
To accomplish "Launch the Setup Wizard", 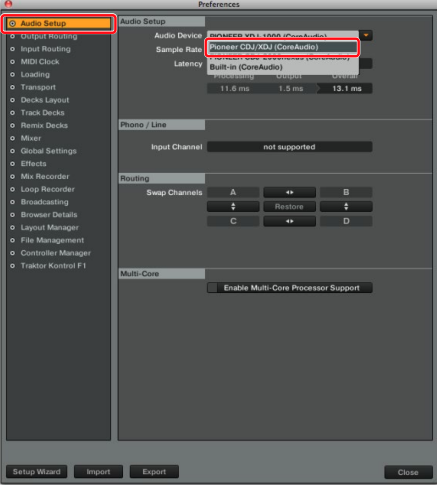I will [x=37, y=472].
